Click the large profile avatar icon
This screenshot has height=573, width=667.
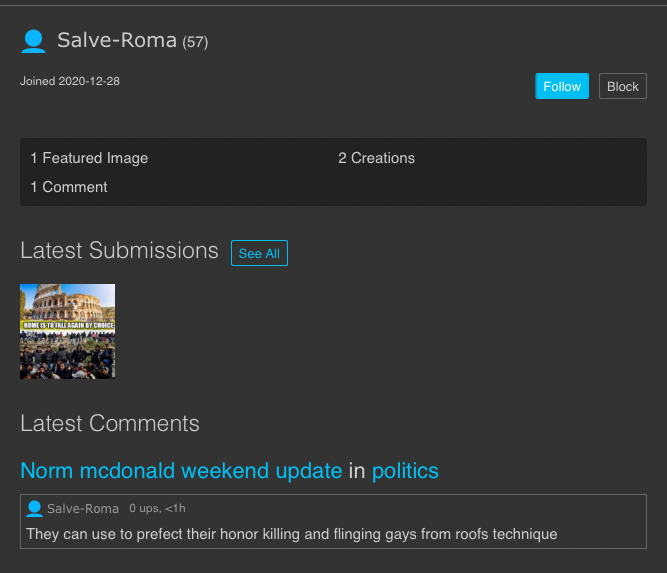point(33,41)
